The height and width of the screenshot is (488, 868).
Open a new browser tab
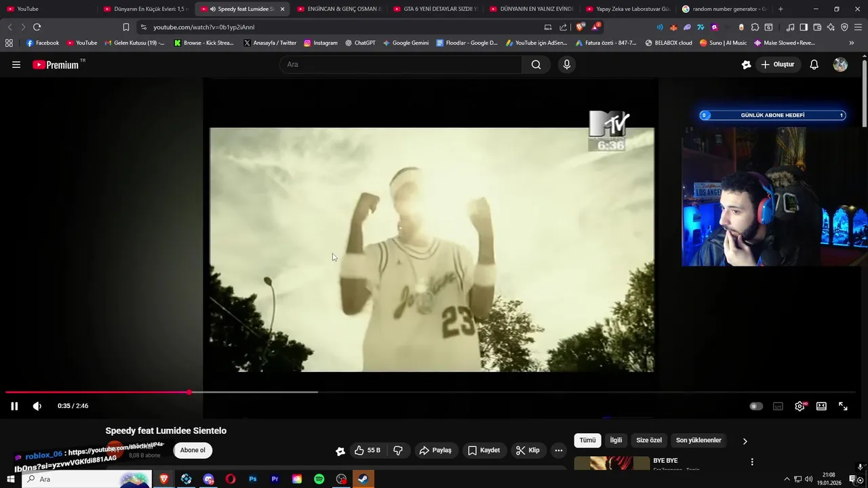781,9
